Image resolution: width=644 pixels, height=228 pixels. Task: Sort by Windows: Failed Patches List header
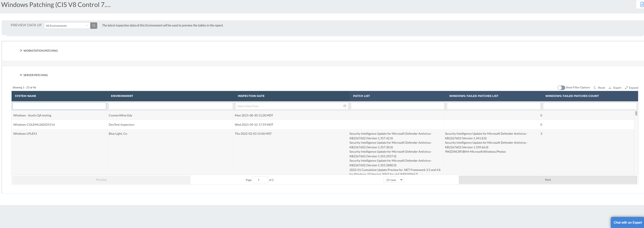pos(474,96)
